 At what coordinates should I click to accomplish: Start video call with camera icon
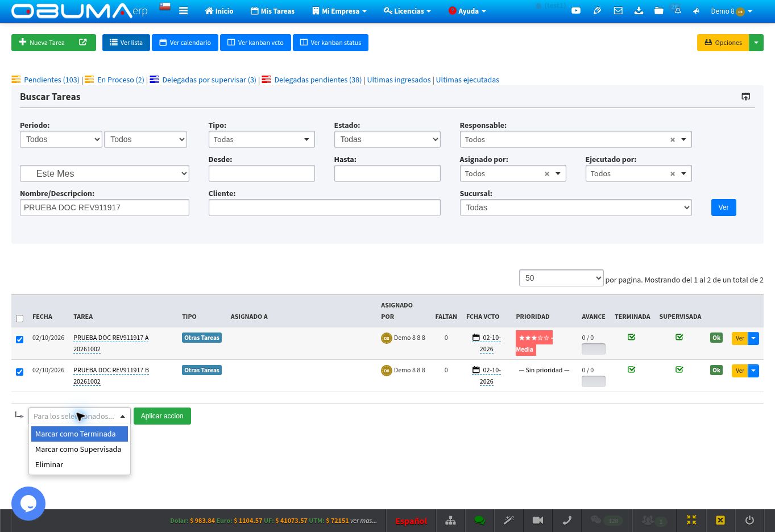pos(538,520)
